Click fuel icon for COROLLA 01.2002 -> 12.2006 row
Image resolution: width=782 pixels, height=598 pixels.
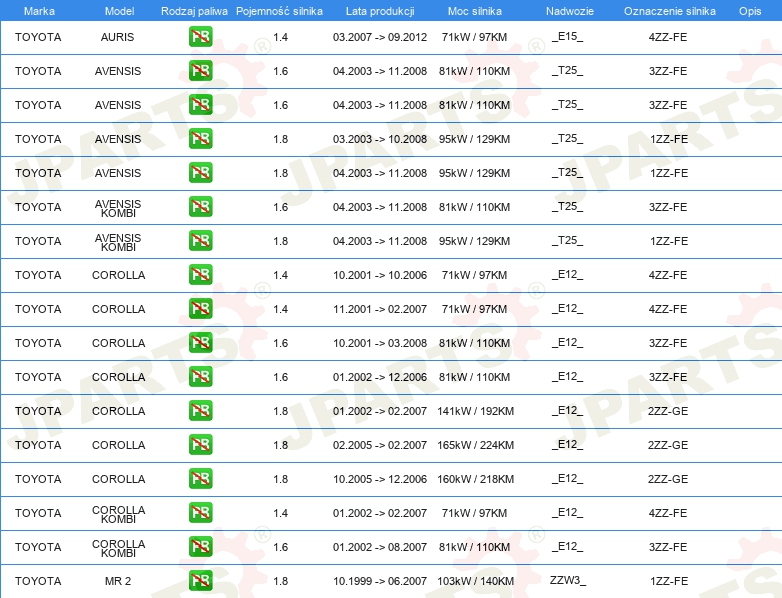(x=200, y=377)
